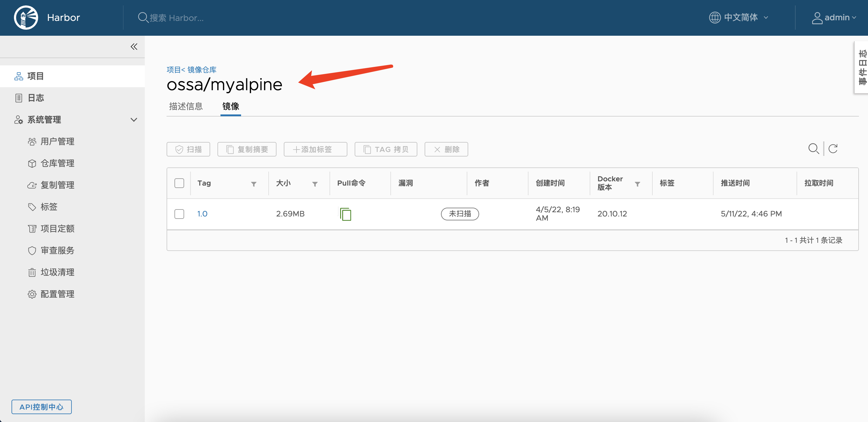868x422 pixels.
Task: Click the 项目定额 quota icon
Action: (x=32, y=229)
